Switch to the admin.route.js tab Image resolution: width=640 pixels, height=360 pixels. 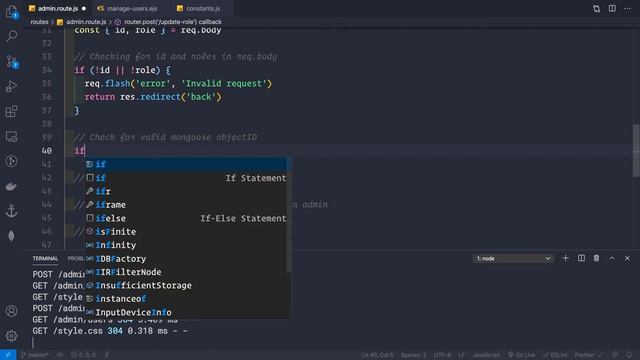pos(57,9)
